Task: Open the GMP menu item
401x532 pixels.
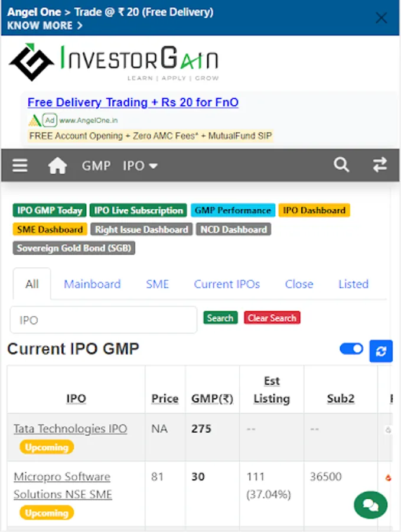Action: 96,166
